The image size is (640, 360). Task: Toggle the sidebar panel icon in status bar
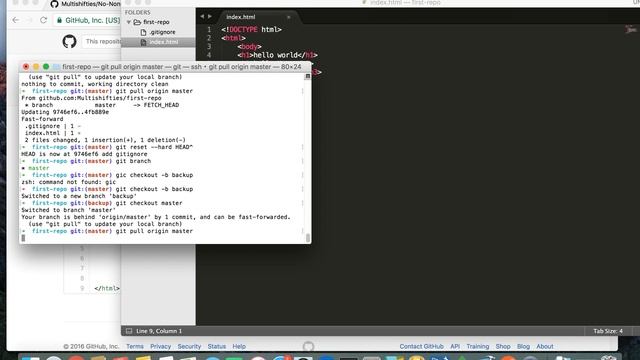[129, 331]
